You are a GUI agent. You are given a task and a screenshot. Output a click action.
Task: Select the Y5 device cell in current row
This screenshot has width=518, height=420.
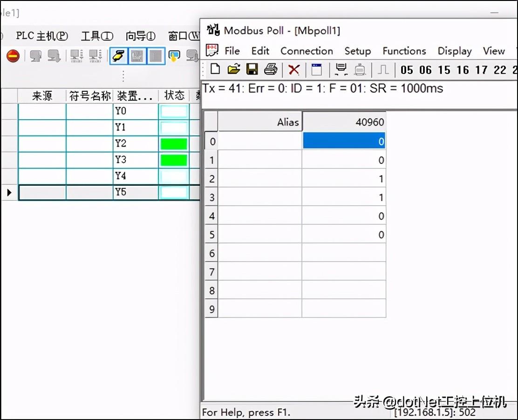tap(136, 192)
